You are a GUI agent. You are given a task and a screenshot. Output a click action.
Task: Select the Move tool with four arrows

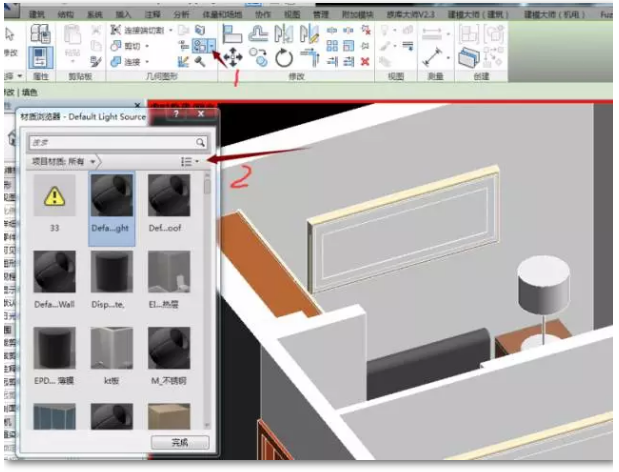233,57
